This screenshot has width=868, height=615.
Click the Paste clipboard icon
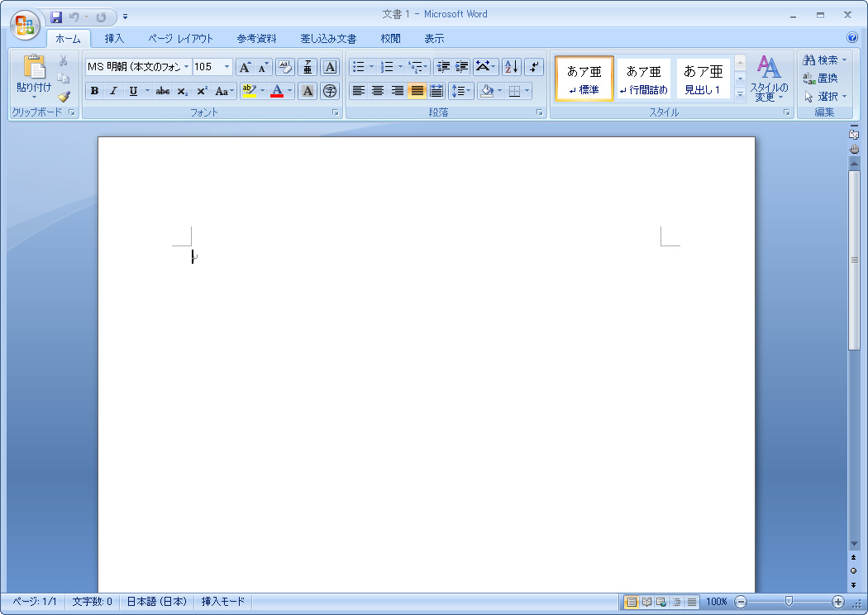tap(35, 67)
